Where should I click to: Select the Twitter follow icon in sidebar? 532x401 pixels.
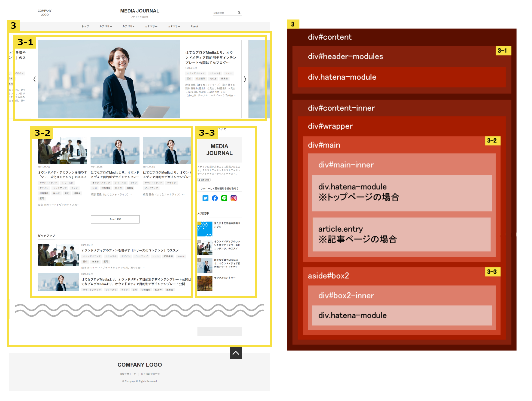click(x=205, y=198)
